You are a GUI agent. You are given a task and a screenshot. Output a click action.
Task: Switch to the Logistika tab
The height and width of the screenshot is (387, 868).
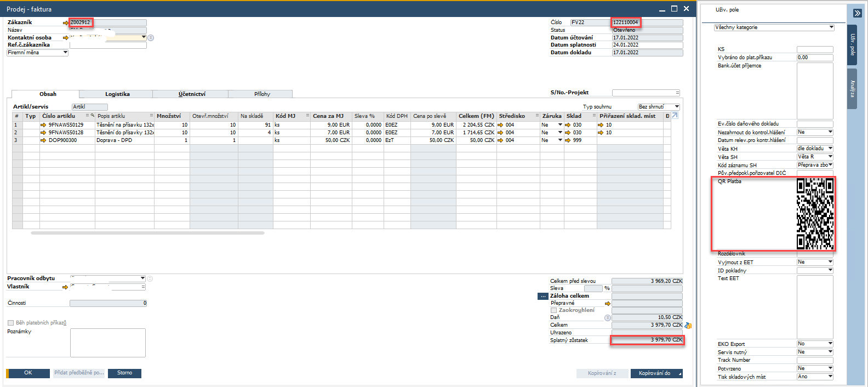coord(117,94)
